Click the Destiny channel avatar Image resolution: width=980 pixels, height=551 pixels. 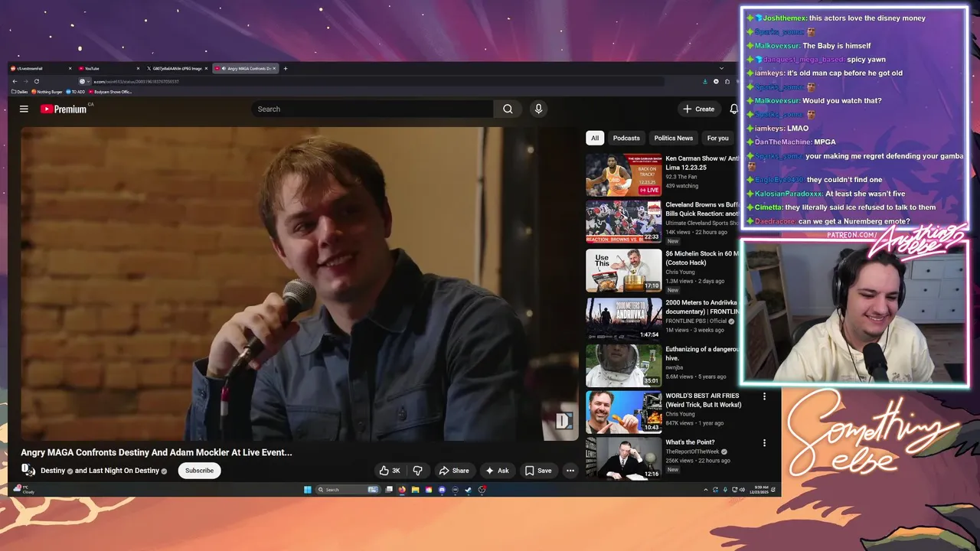tap(28, 470)
